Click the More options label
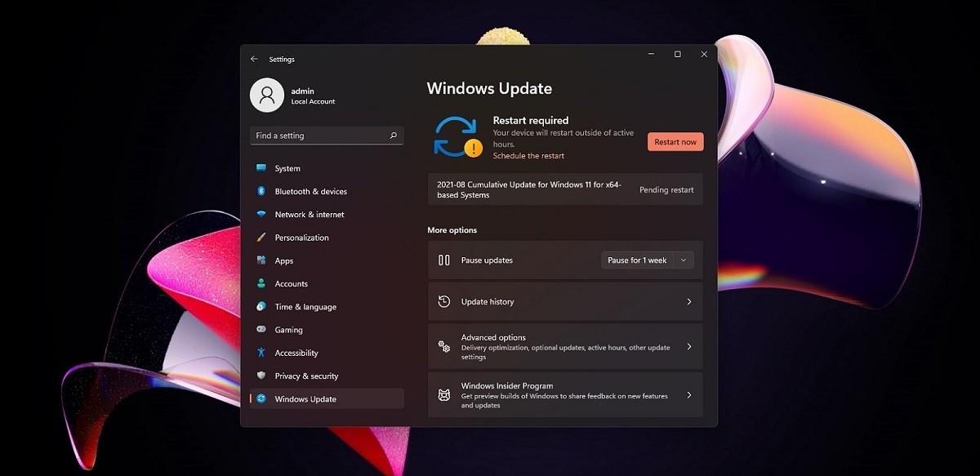The image size is (980, 476). tap(452, 230)
